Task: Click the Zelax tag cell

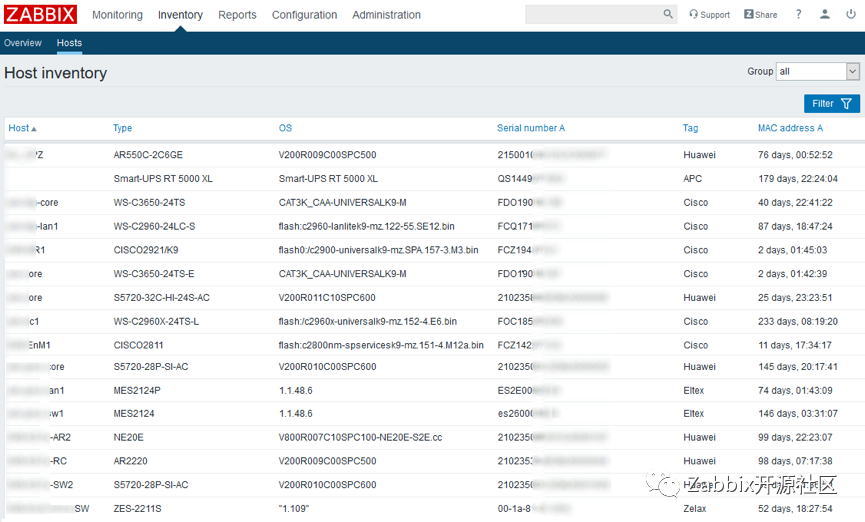Action: pos(695,508)
